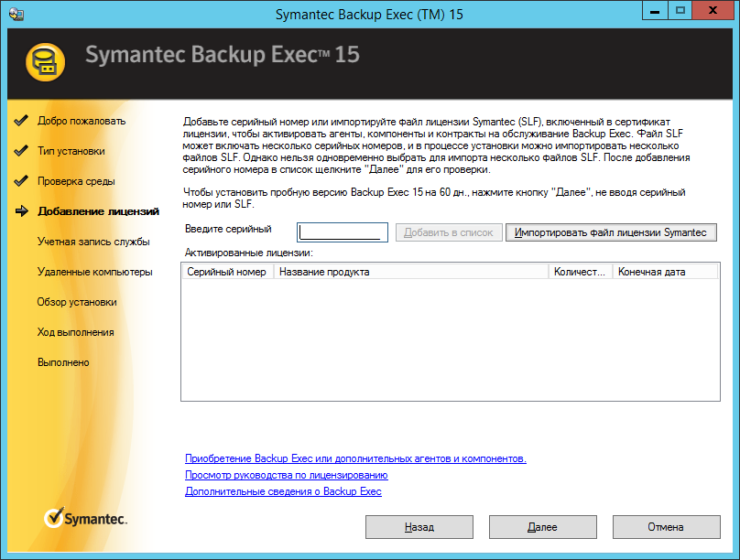The height and width of the screenshot is (560, 740).
Task: Sort by the Название продукта column header
Action: coord(410,272)
